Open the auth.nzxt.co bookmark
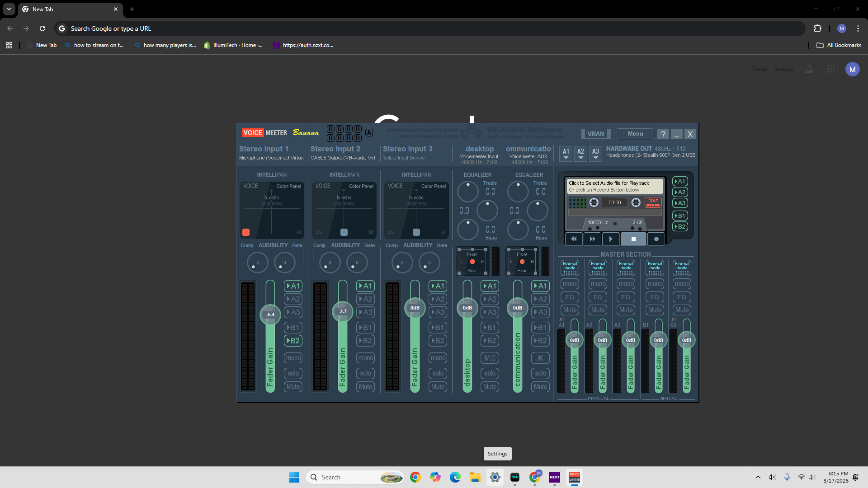This screenshot has width=868, height=488. click(303, 45)
